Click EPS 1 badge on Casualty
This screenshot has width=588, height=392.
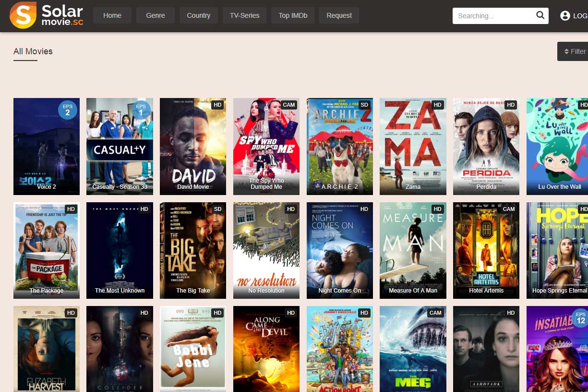tap(141, 110)
